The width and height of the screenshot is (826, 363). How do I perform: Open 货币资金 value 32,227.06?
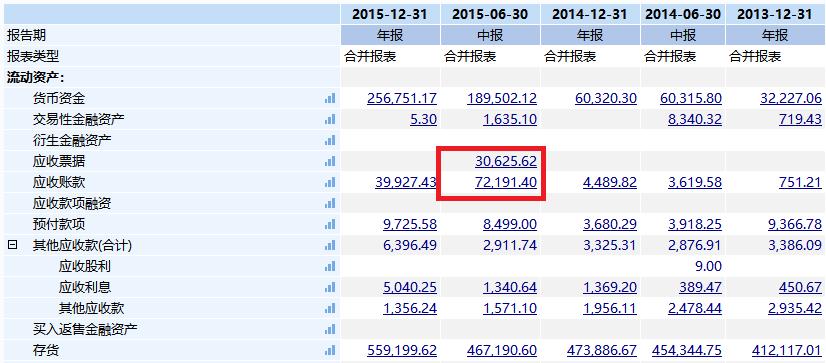(791, 99)
